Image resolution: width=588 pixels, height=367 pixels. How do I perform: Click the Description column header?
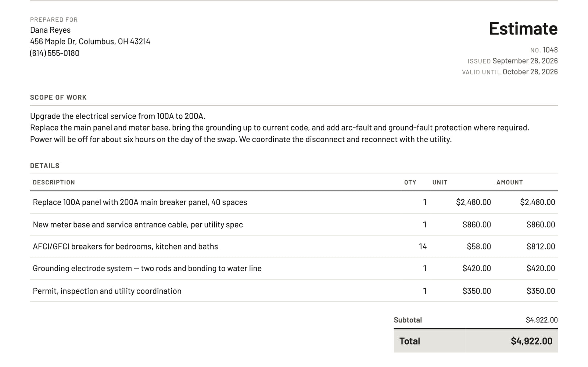54,182
